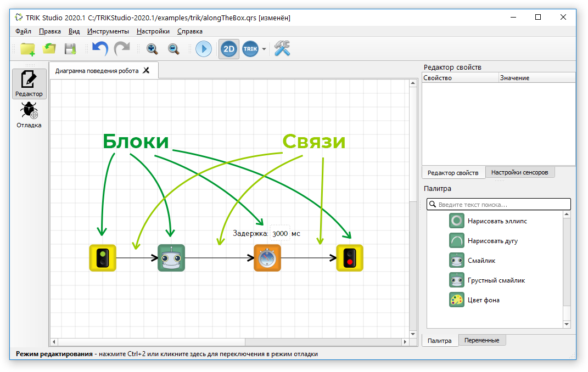
Task: Switch to Отладка debug mode
Action: coord(29,115)
